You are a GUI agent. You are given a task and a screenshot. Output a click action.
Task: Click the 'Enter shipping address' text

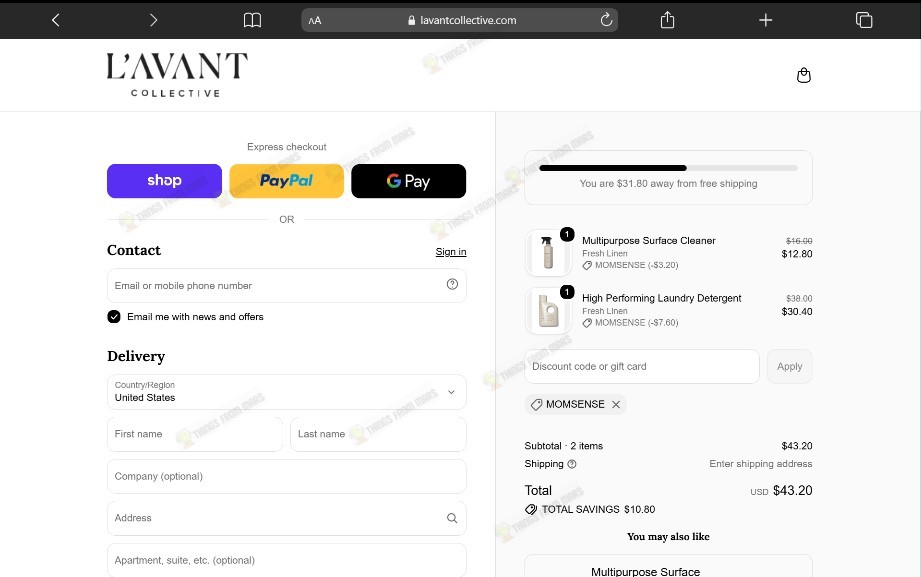[x=761, y=464]
